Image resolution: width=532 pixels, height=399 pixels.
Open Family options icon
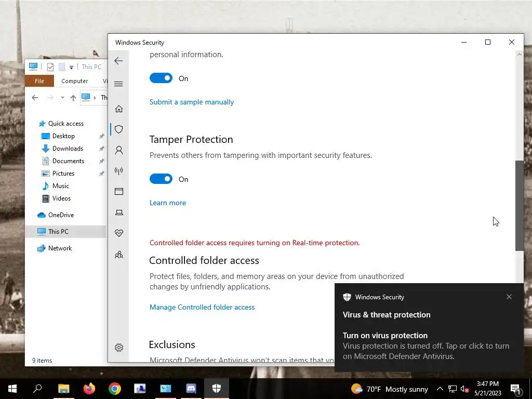coord(119,255)
